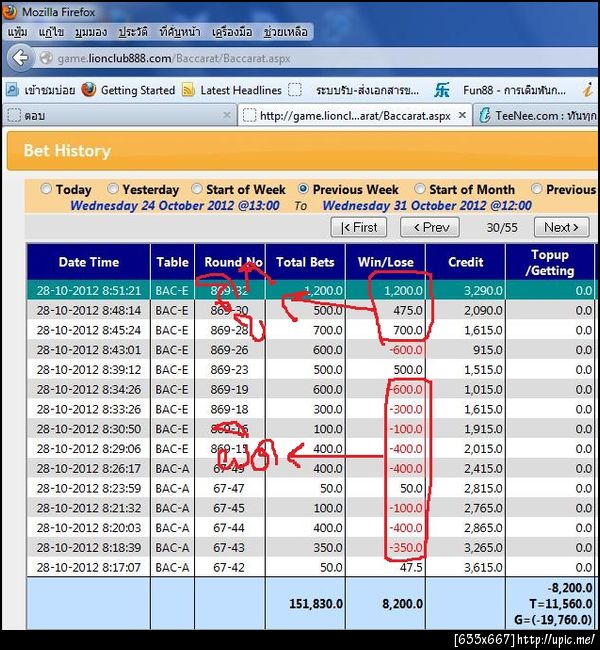Click credit value 3,615.0
The width and height of the screenshot is (600, 650).
click(x=483, y=567)
